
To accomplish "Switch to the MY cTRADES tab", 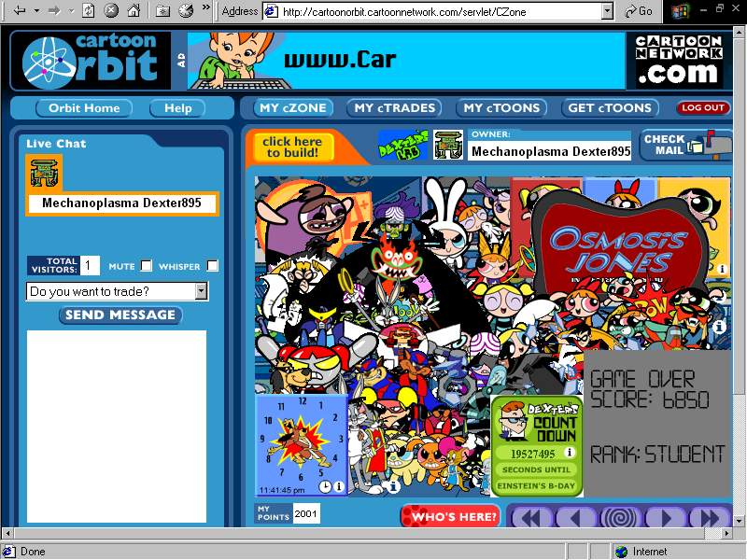I will 395,107.
